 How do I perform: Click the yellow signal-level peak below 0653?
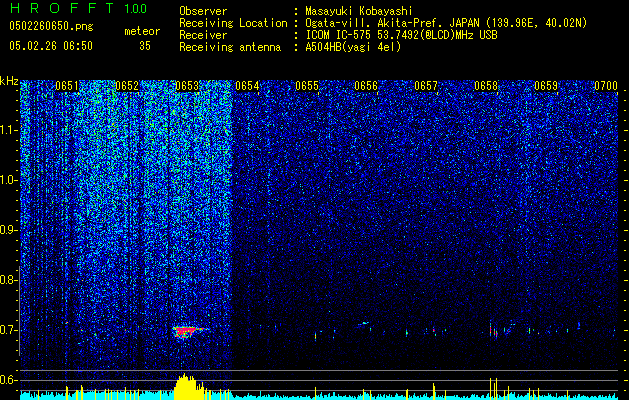click(x=185, y=386)
